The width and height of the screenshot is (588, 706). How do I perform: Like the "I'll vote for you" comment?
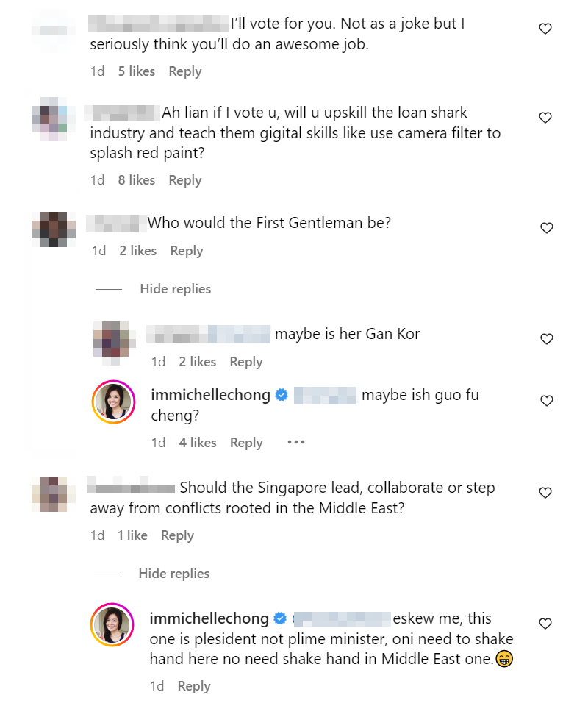point(545,29)
